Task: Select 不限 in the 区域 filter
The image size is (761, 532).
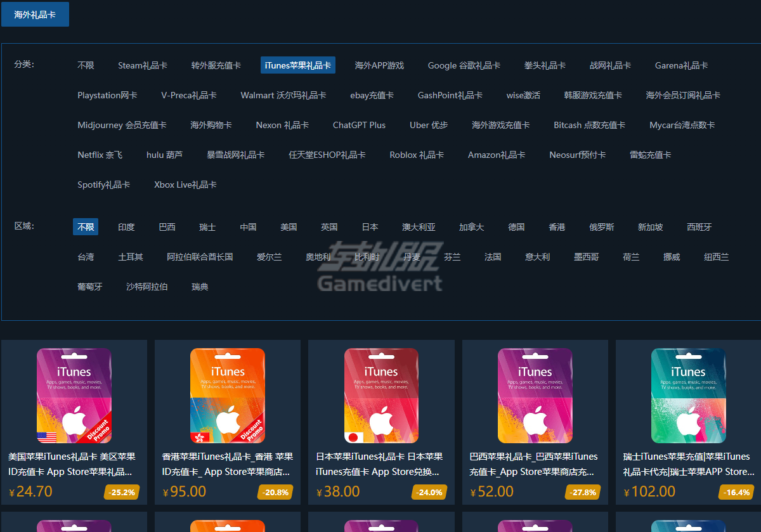Action: pyautogui.click(x=86, y=227)
